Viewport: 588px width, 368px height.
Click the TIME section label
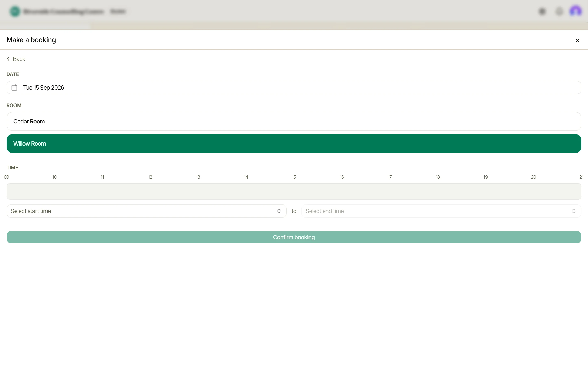point(12,167)
